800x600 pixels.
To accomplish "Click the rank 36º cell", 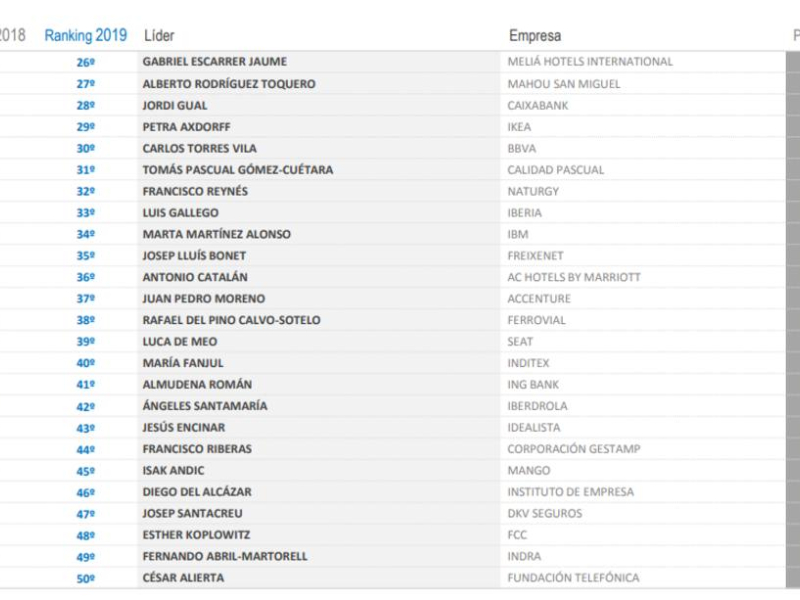I will click(x=86, y=277).
